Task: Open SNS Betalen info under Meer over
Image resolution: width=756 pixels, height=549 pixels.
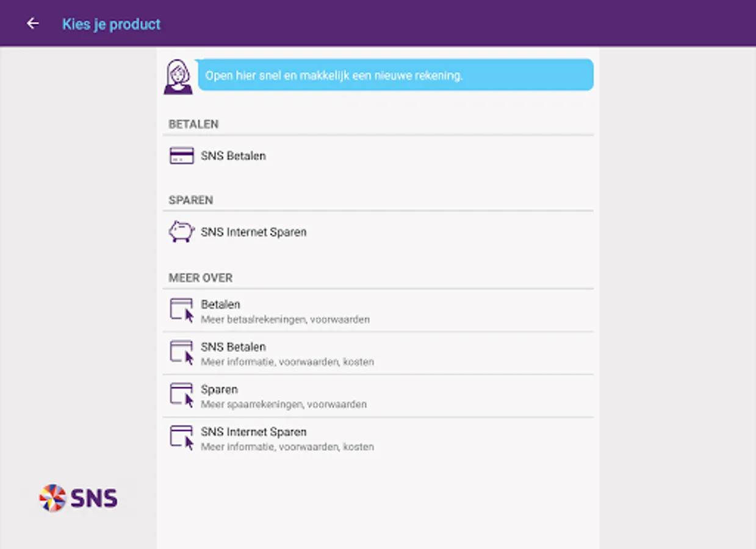Action: 378,354
